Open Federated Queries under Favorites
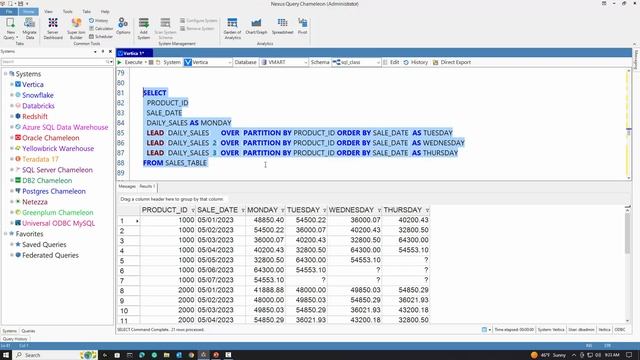 (x=50, y=255)
